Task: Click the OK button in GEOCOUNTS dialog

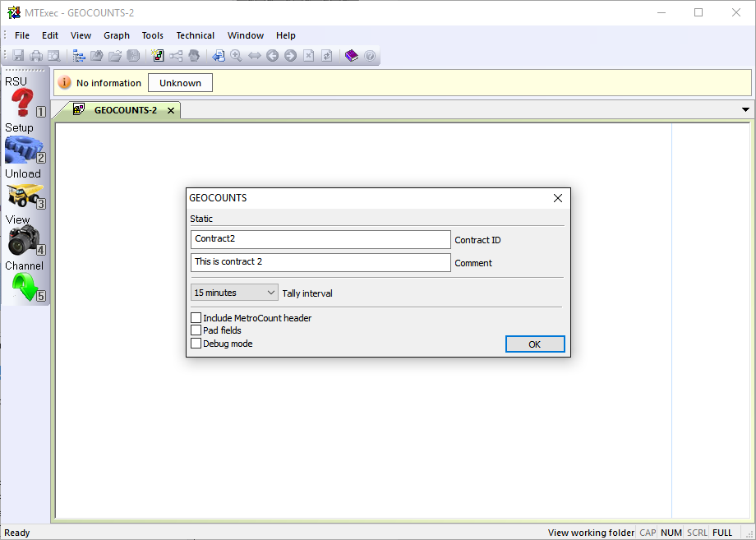Action: [x=535, y=344]
